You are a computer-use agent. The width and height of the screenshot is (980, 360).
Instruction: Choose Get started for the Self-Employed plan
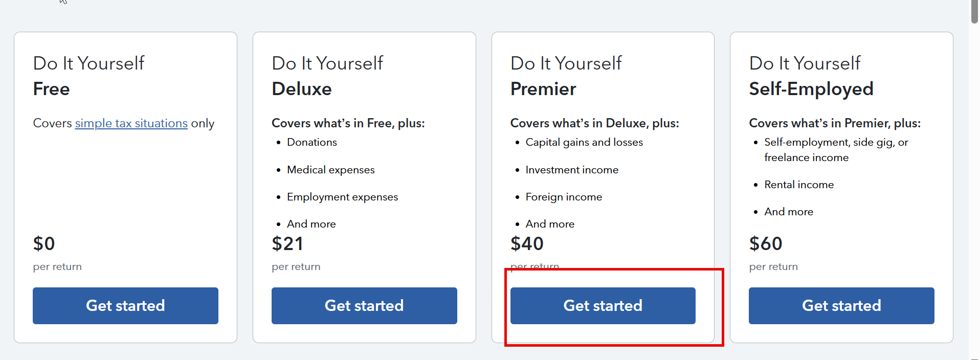(x=841, y=305)
